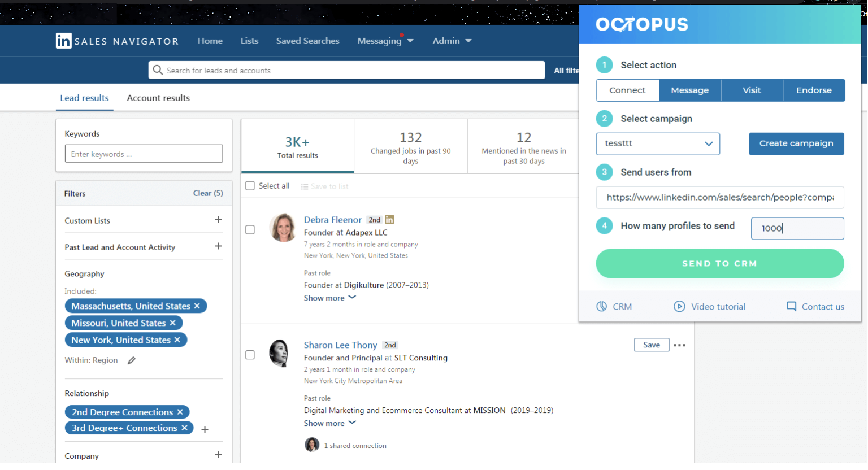Open Debra Fleenor's profile link

click(x=333, y=220)
